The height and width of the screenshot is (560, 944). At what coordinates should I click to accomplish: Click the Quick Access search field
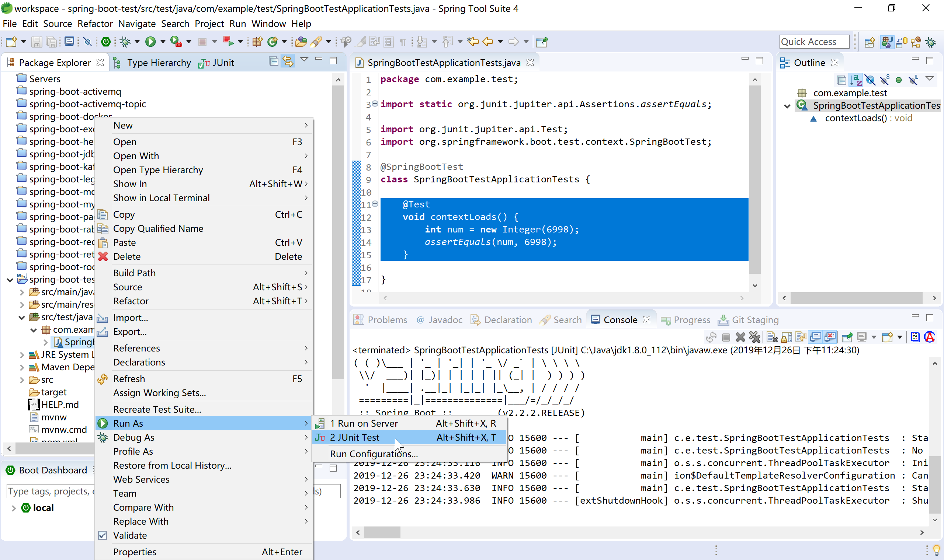coord(814,42)
